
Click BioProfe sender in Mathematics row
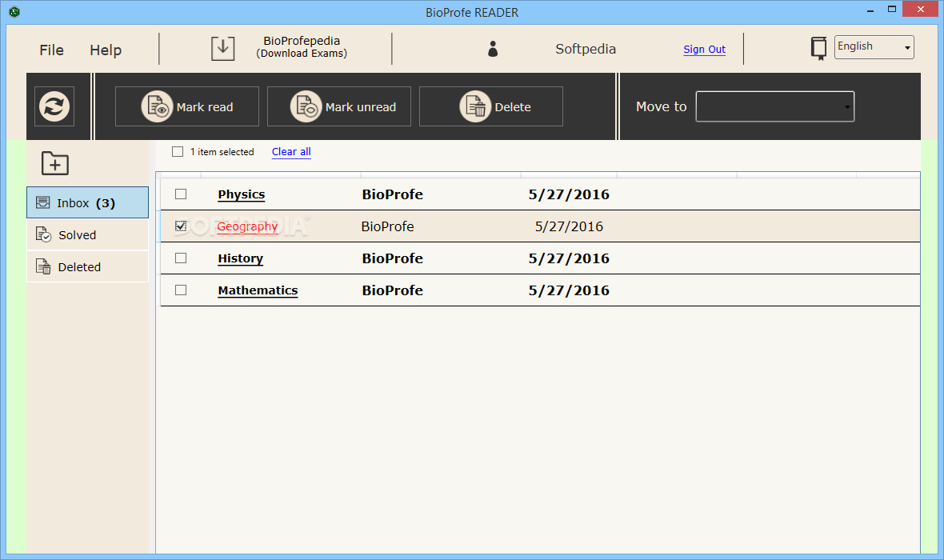point(393,290)
